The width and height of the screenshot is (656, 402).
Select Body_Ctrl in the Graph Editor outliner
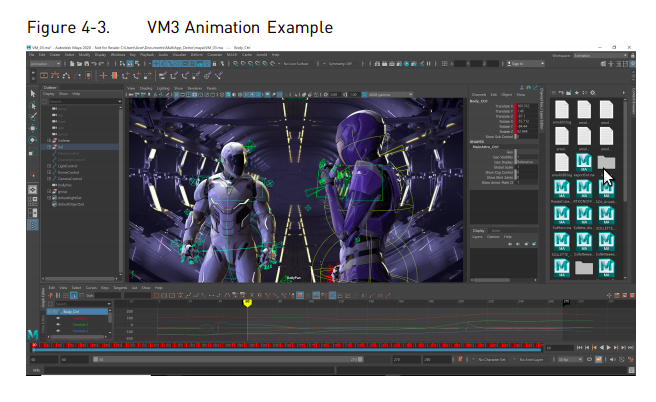(78, 312)
